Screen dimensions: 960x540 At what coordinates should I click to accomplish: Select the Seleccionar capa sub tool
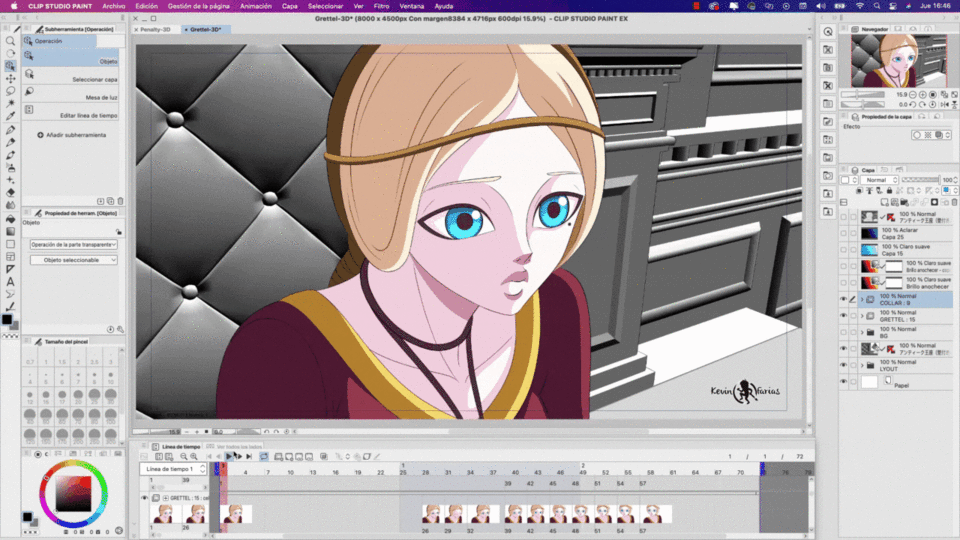(95, 79)
